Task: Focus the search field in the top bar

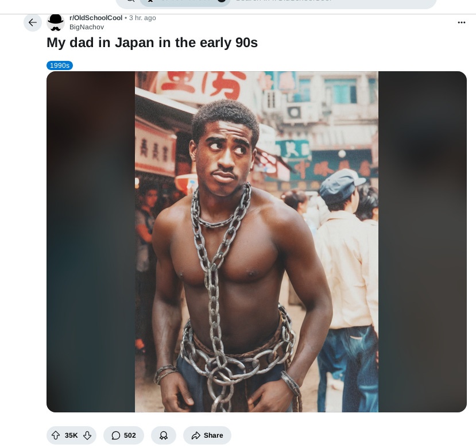Action: [332, 2]
